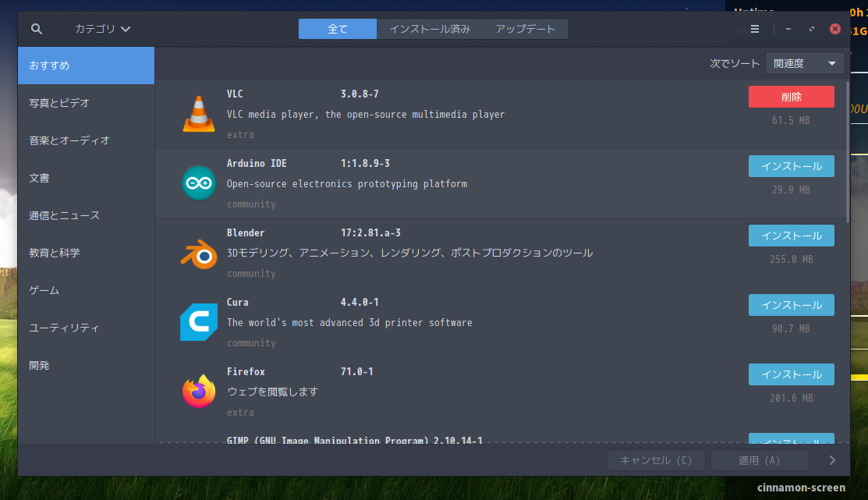Click 'Open-source electronics prototyping platform' description
The width and height of the screenshot is (868, 500).
pyautogui.click(x=347, y=184)
